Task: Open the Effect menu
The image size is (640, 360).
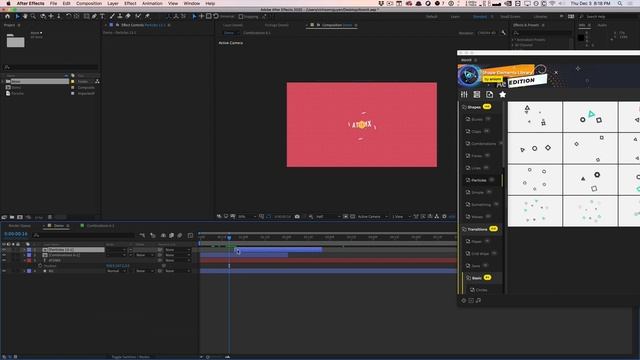Action: tap(130, 3)
